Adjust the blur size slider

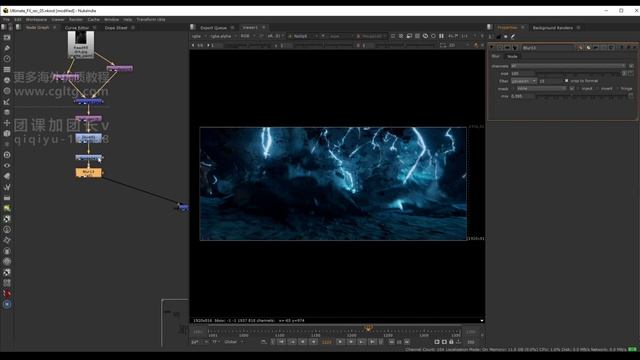(578, 73)
